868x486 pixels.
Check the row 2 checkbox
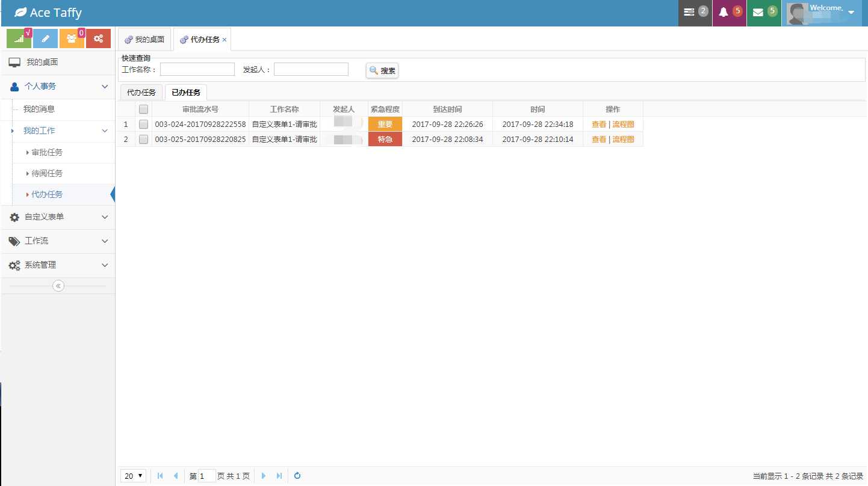pyautogui.click(x=143, y=140)
